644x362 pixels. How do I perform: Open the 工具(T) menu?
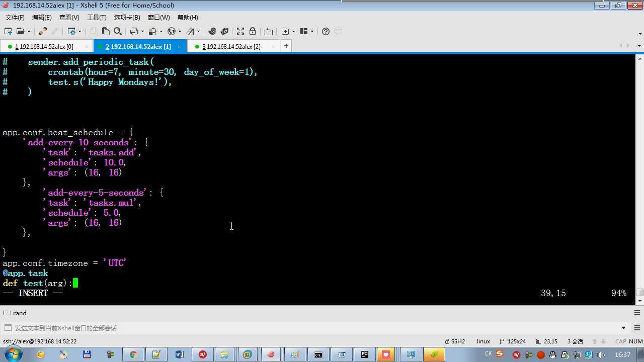97,17
